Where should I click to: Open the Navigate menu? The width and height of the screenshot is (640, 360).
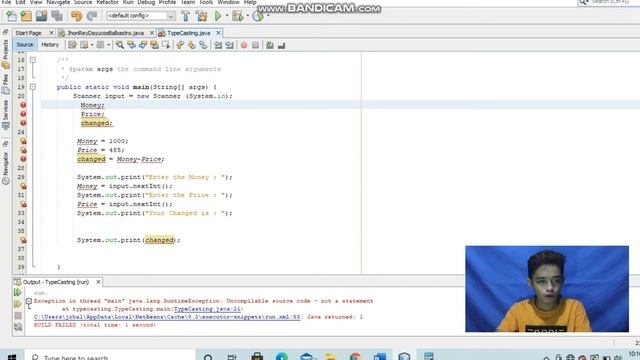tap(58, 2)
